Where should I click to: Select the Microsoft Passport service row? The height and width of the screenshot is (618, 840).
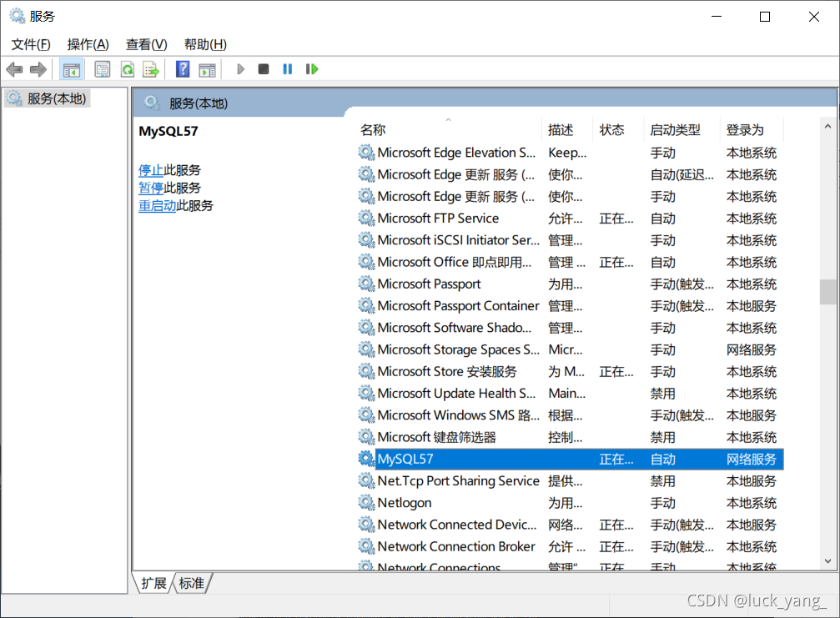pos(570,284)
